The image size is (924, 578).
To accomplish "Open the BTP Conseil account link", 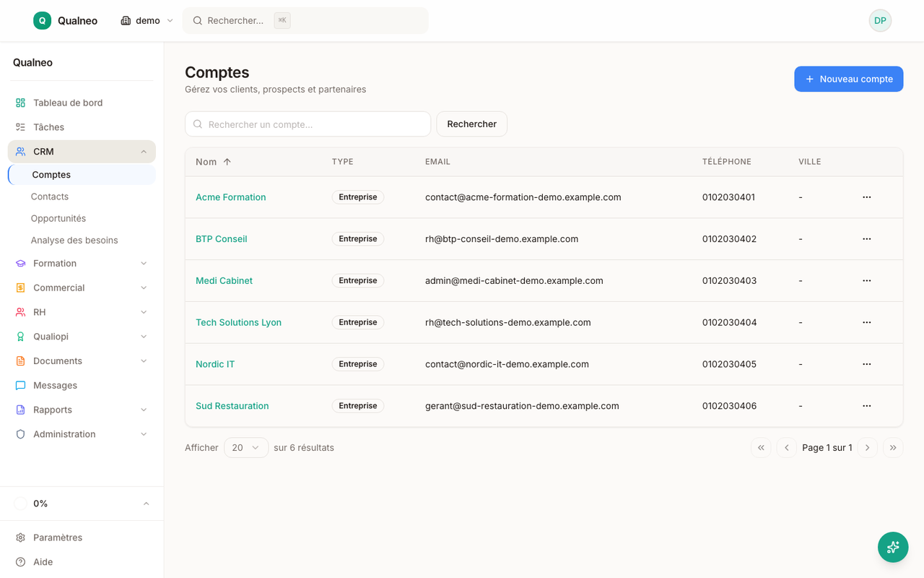I will pyautogui.click(x=222, y=239).
